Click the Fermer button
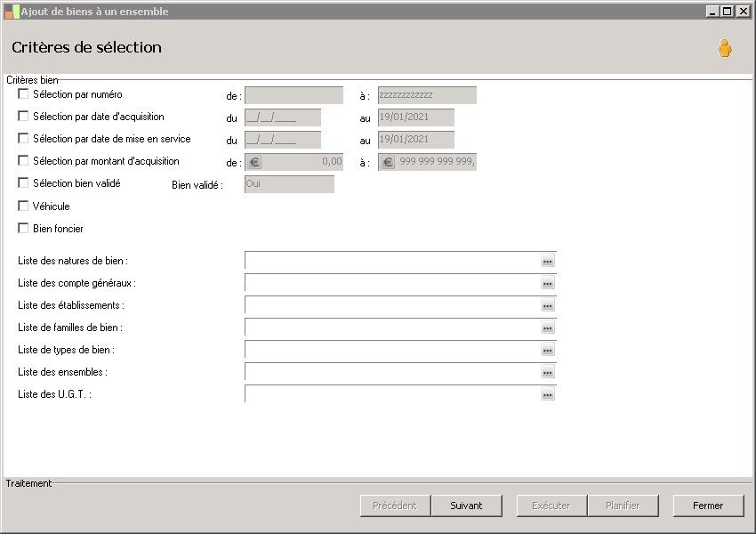Image resolution: width=756 pixels, height=534 pixels. point(708,506)
